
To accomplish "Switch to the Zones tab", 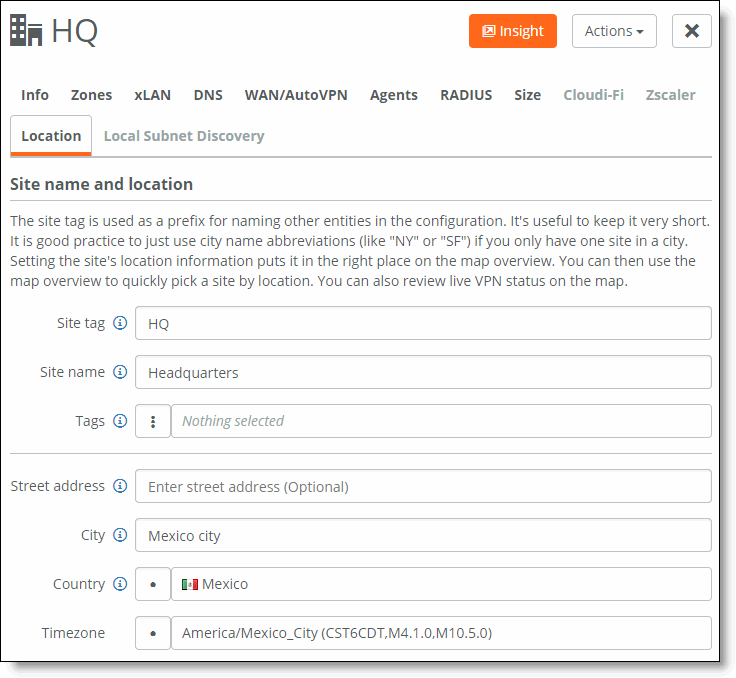I will pyautogui.click(x=92, y=95).
